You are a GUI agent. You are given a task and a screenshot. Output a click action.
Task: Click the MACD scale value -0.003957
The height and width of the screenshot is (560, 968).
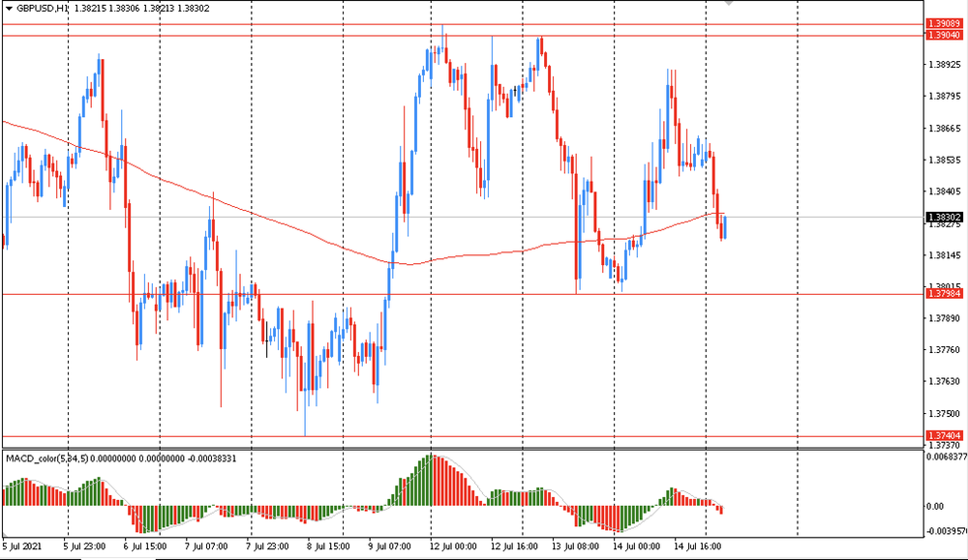[946, 531]
